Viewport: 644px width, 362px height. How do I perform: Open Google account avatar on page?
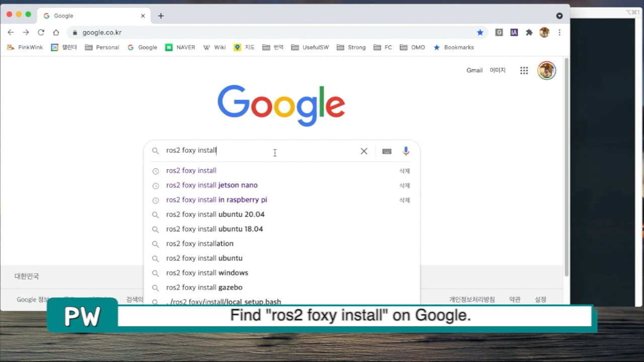click(x=546, y=70)
